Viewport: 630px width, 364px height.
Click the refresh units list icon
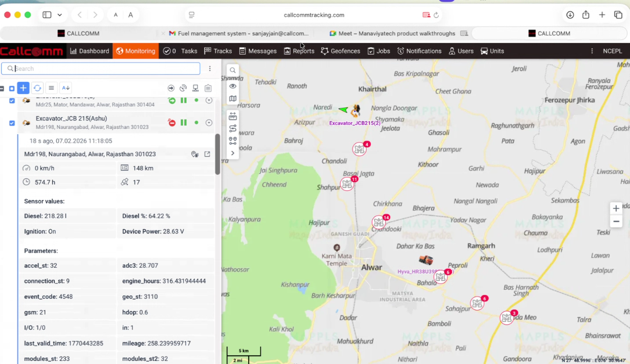pos(37,88)
